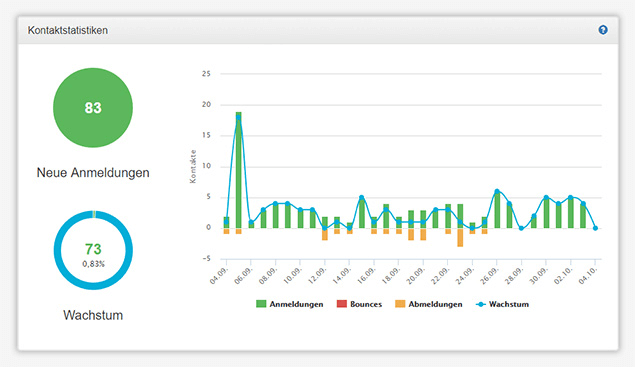Toggle the Anmeldungen legend entry
This screenshot has width=635, height=367.
[290, 304]
